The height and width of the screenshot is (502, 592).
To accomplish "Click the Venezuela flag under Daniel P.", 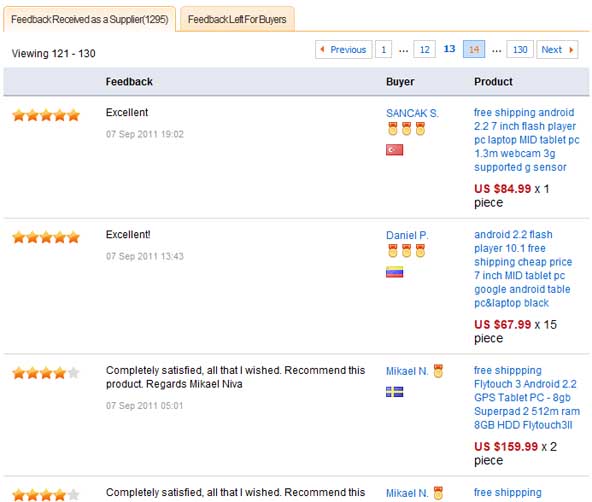I will click(x=394, y=272).
